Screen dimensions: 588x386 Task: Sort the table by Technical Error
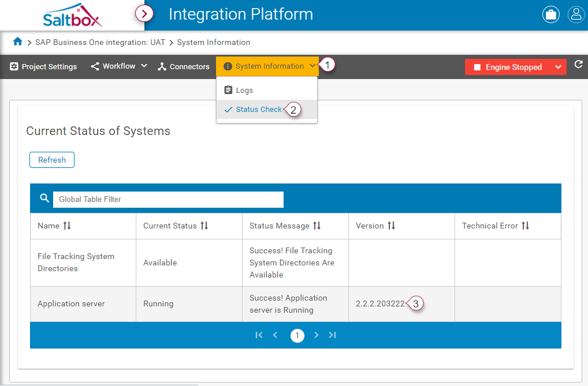point(526,226)
